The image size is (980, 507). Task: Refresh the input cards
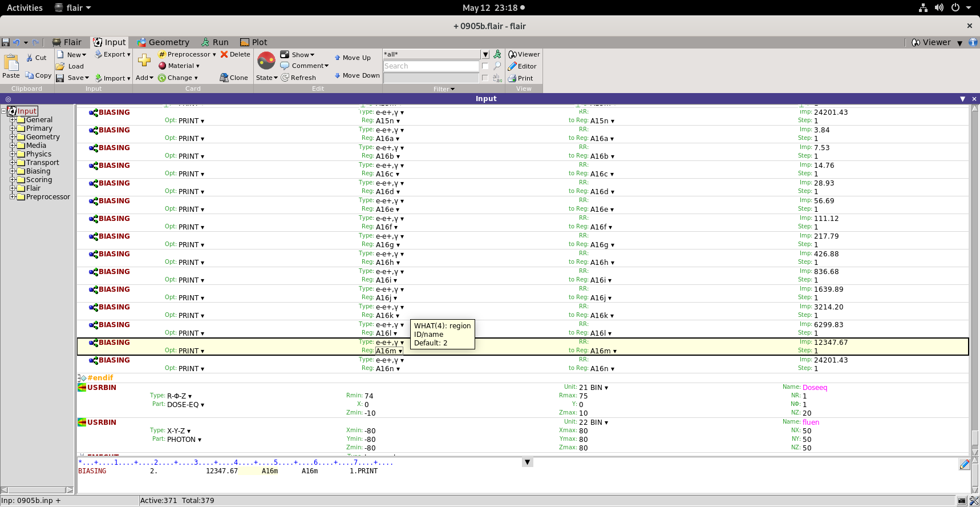(298, 78)
